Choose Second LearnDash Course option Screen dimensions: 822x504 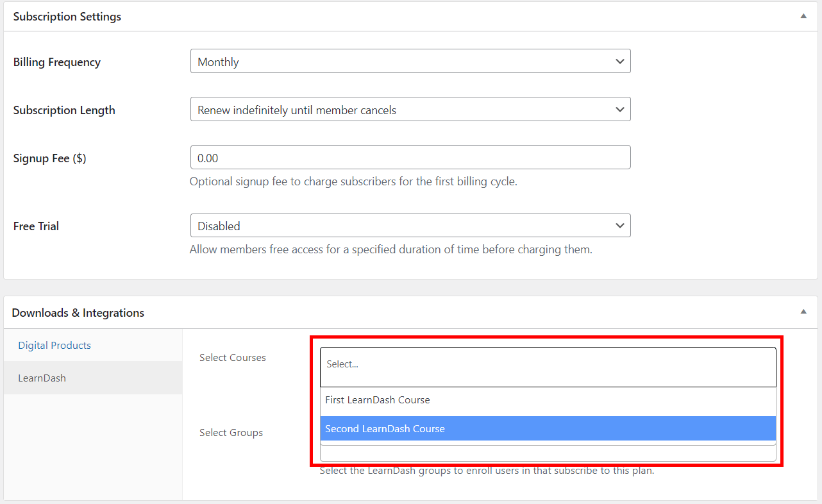(548, 428)
